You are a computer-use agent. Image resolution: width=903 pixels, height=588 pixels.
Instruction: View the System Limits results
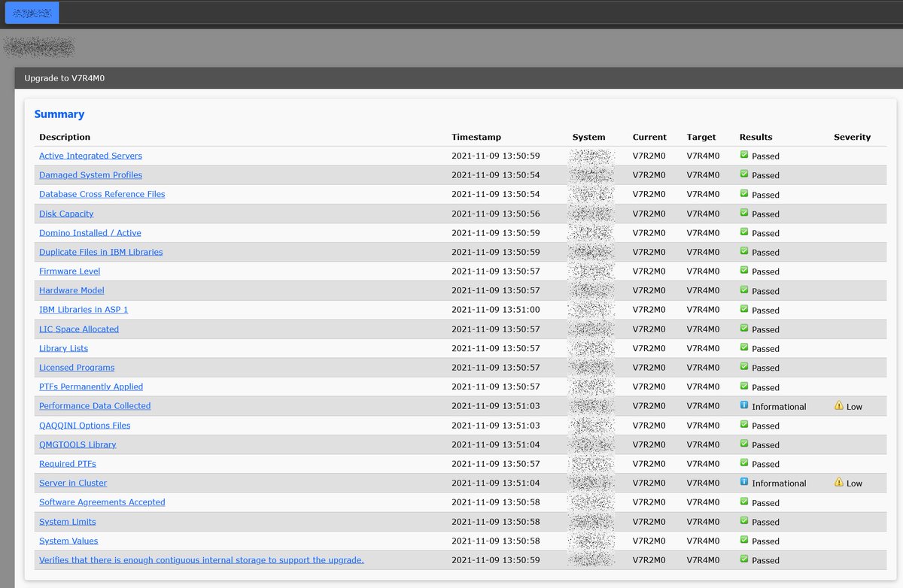coord(67,521)
